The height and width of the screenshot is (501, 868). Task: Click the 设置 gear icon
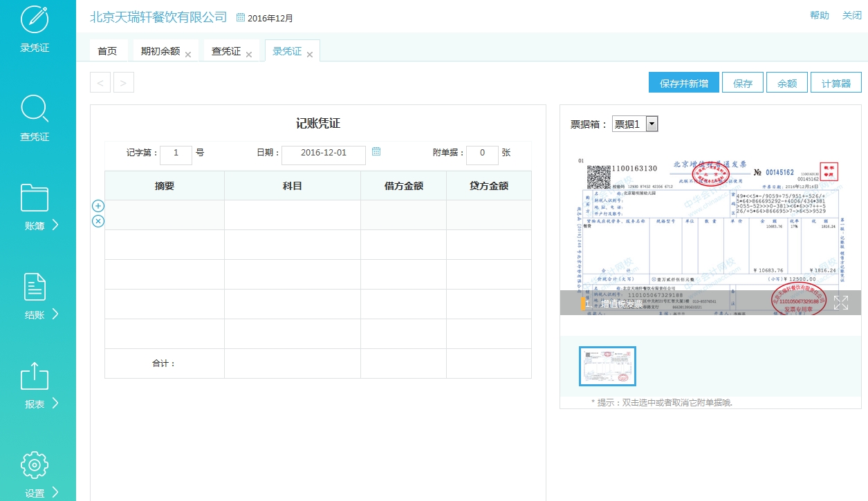pyautogui.click(x=35, y=465)
